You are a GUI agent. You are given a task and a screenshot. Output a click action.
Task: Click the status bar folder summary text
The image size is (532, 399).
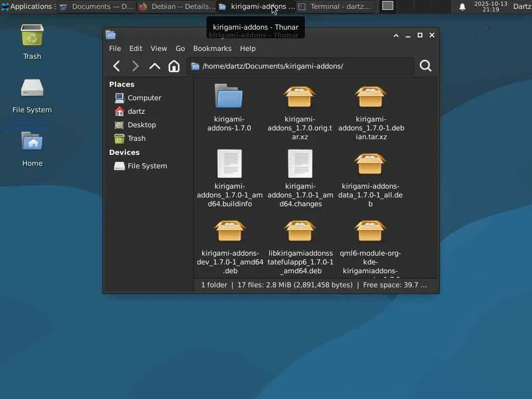pyautogui.click(x=314, y=285)
